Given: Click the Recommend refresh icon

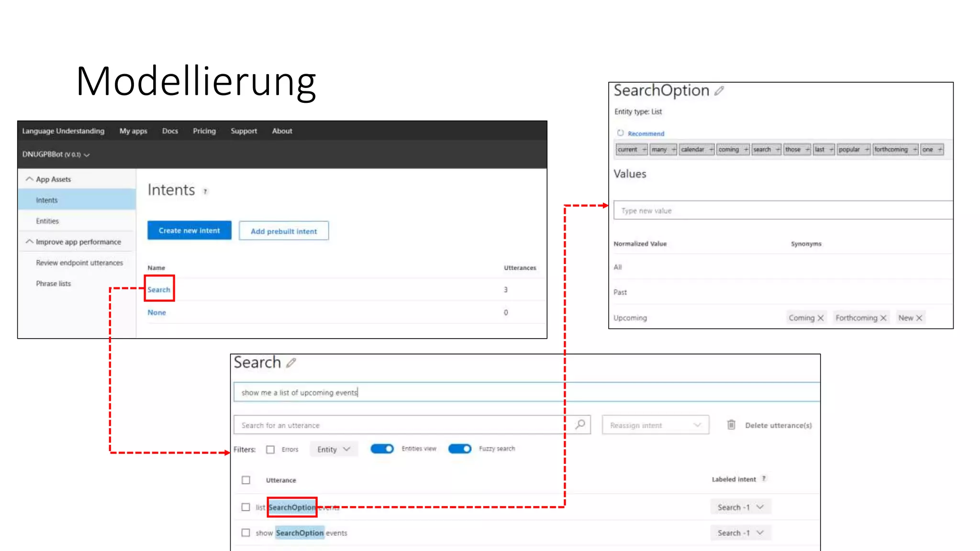Looking at the screenshot, I should (x=620, y=133).
